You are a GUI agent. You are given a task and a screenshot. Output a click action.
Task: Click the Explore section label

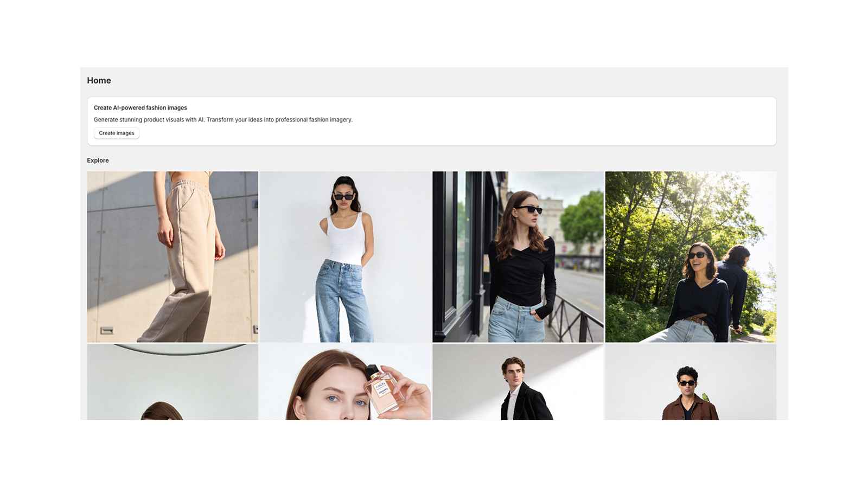click(98, 160)
